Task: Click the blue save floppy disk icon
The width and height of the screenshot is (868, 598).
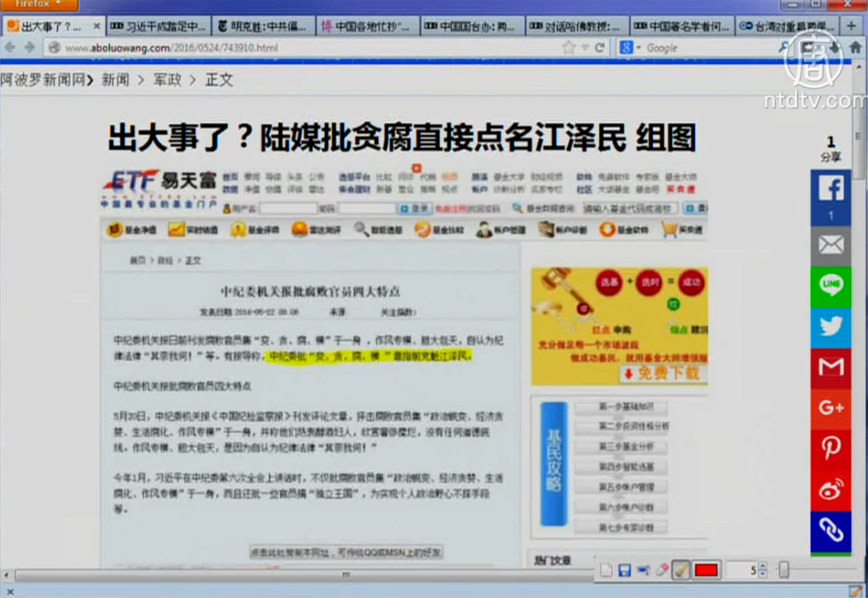Action: click(x=624, y=570)
